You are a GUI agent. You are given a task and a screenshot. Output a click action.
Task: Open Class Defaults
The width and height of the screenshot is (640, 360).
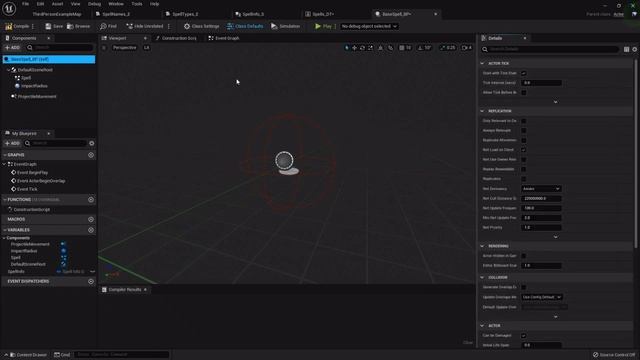pos(245,26)
